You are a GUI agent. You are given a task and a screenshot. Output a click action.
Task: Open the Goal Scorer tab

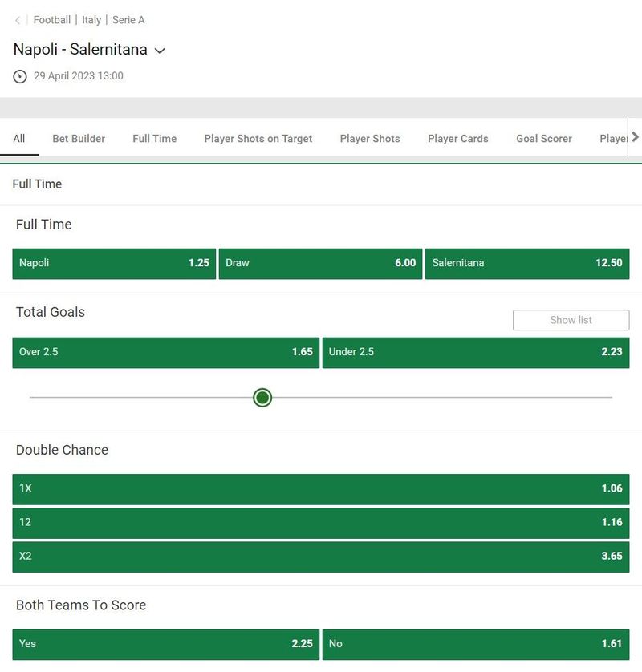544,139
